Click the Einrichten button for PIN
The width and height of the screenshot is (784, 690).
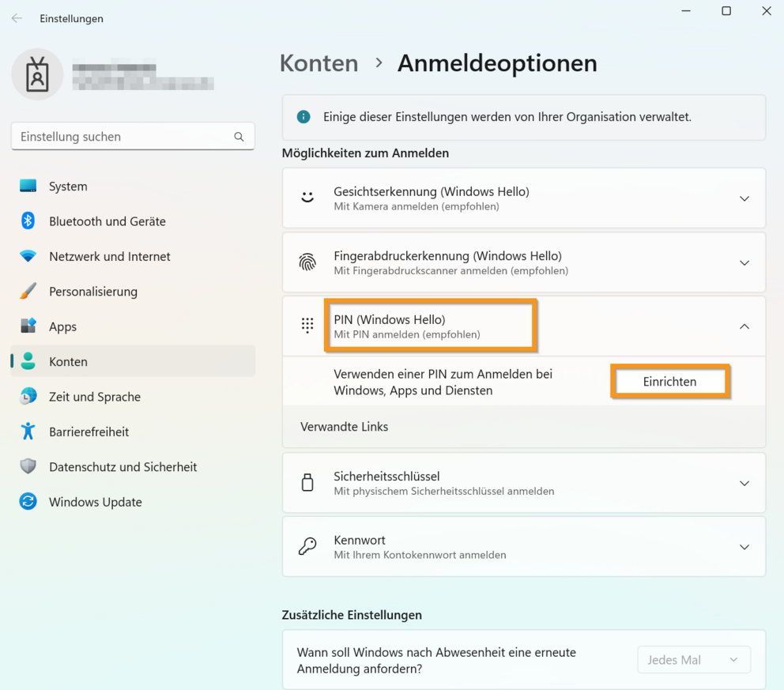669,382
